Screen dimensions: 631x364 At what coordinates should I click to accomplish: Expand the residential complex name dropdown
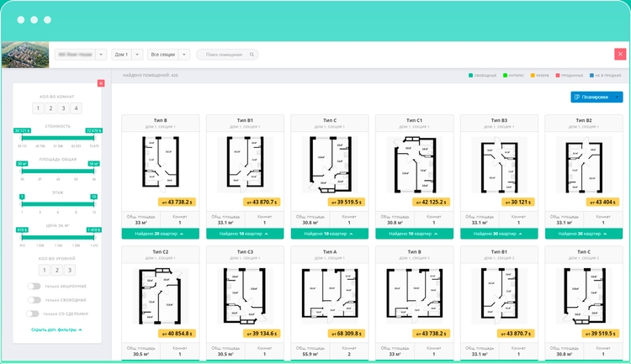click(x=101, y=55)
